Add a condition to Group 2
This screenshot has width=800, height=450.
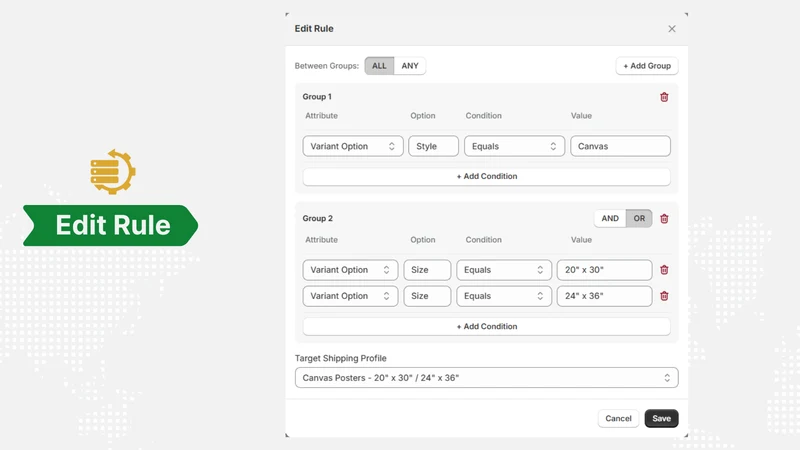click(x=486, y=327)
